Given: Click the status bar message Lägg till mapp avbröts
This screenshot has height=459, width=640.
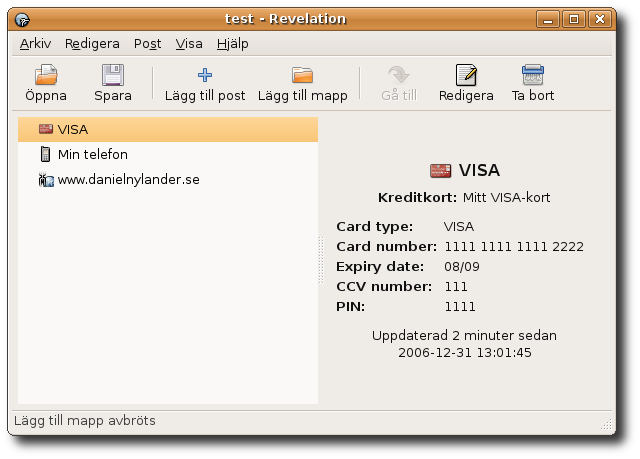Looking at the screenshot, I should (x=85, y=421).
